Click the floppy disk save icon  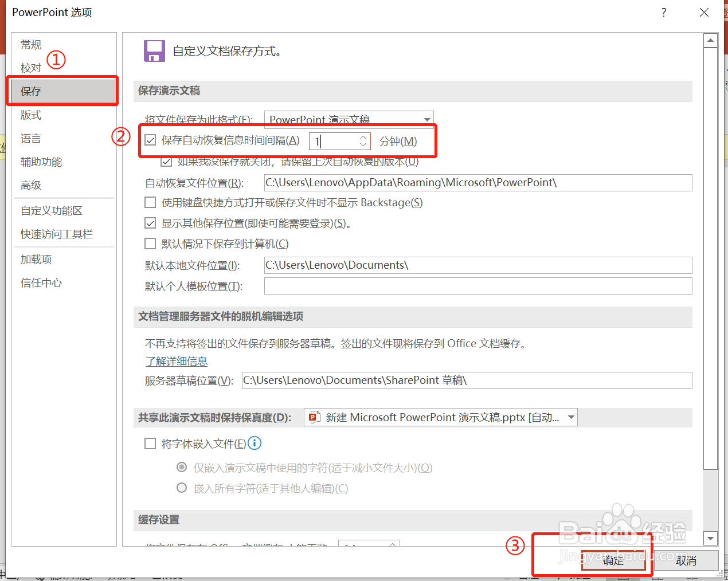pos(154,51)
